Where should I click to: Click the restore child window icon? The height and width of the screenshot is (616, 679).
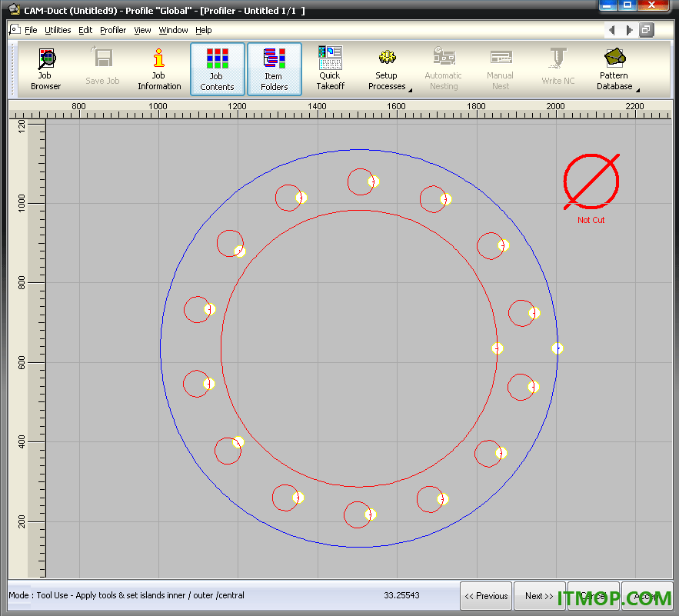[x=646, y=30]
